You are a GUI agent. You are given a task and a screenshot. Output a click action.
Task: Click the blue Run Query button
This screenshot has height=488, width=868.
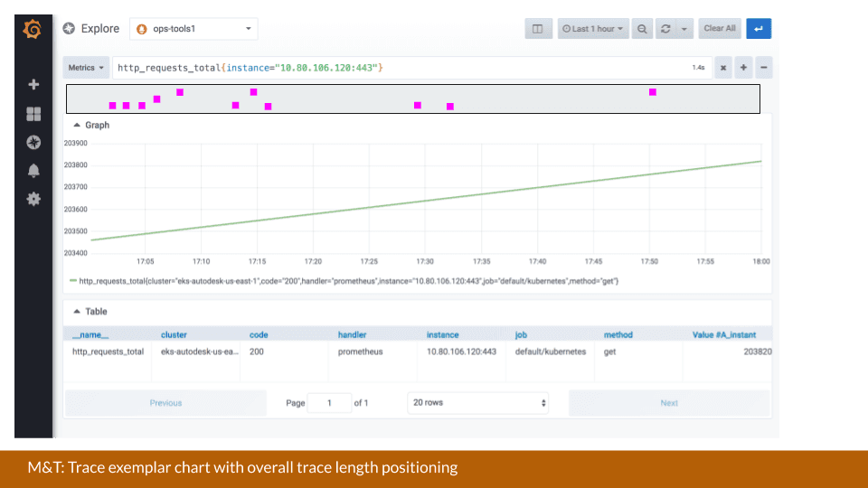coord(759,29)
